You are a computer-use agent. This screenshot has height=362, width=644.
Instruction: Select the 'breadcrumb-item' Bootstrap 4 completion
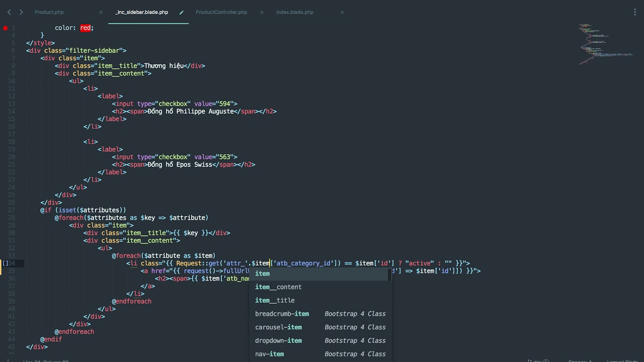[320, 314]
